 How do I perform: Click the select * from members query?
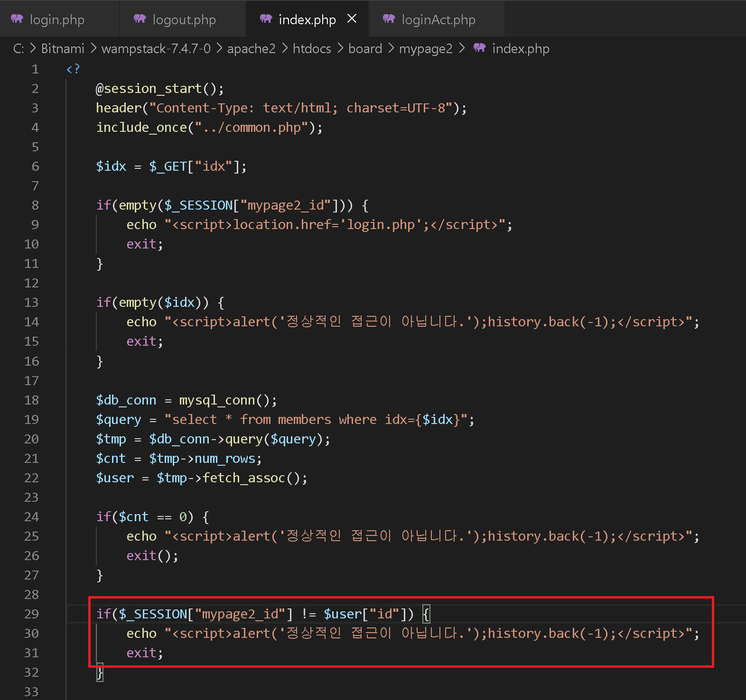pos(285,420)
